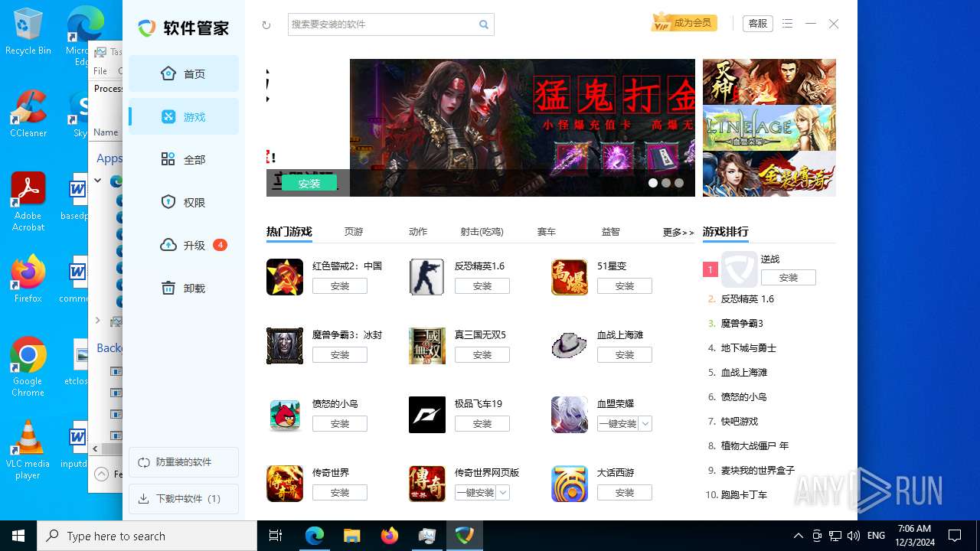Click the 愤怒的小鸟 game icon
This screenshot has height=551, width=980.
click(285, 415)
